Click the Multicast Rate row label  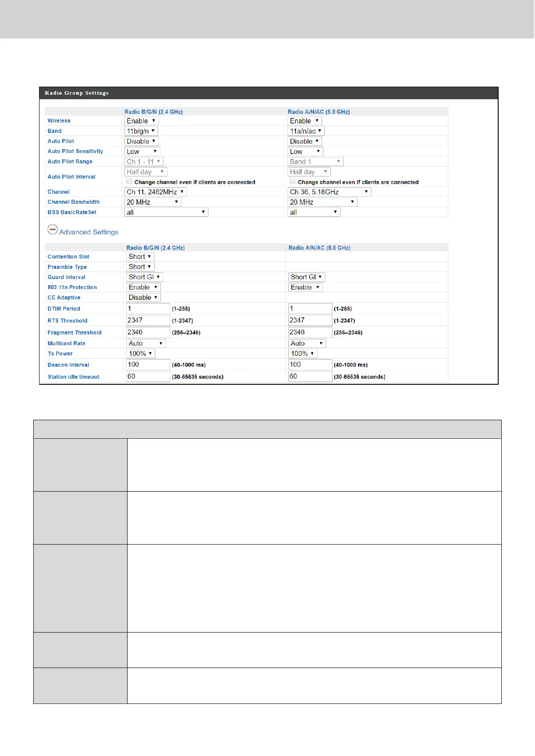tap(66, 343)
